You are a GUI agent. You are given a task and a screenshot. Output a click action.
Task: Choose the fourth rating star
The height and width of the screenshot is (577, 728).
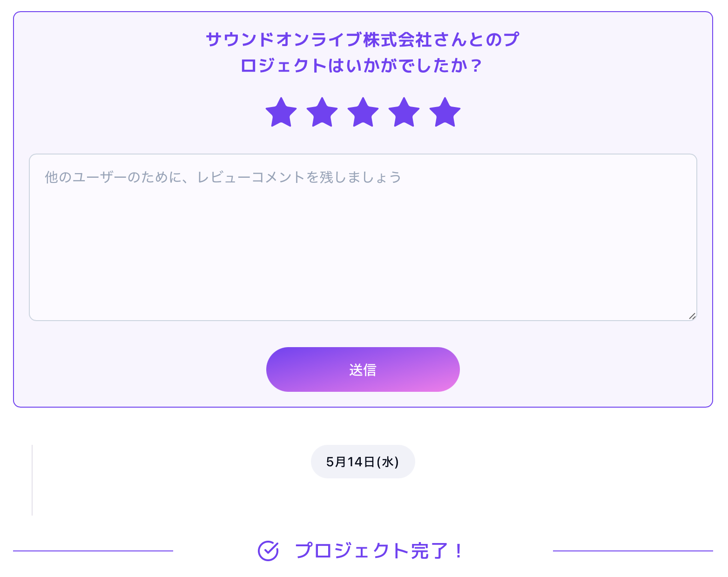pos(404,113)
